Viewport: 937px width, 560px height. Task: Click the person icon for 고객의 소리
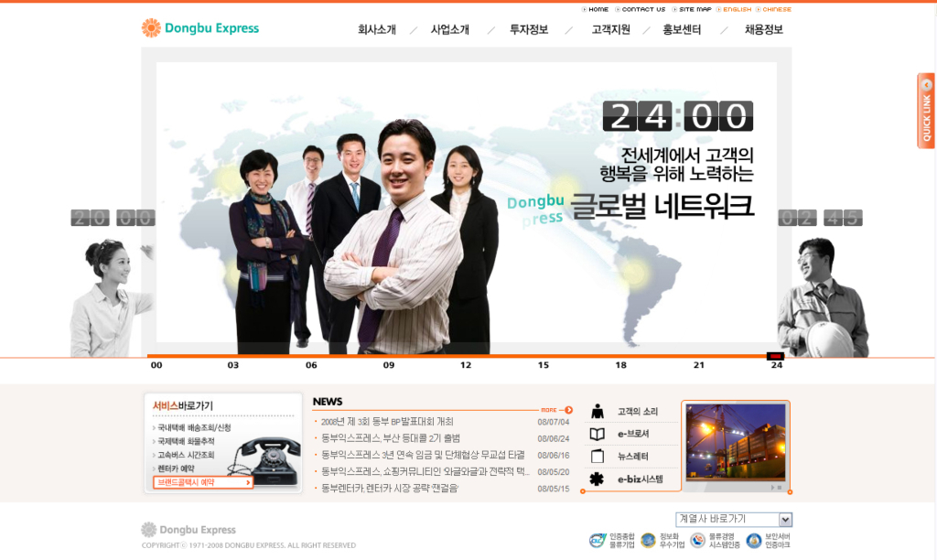[x=597, y=411]
